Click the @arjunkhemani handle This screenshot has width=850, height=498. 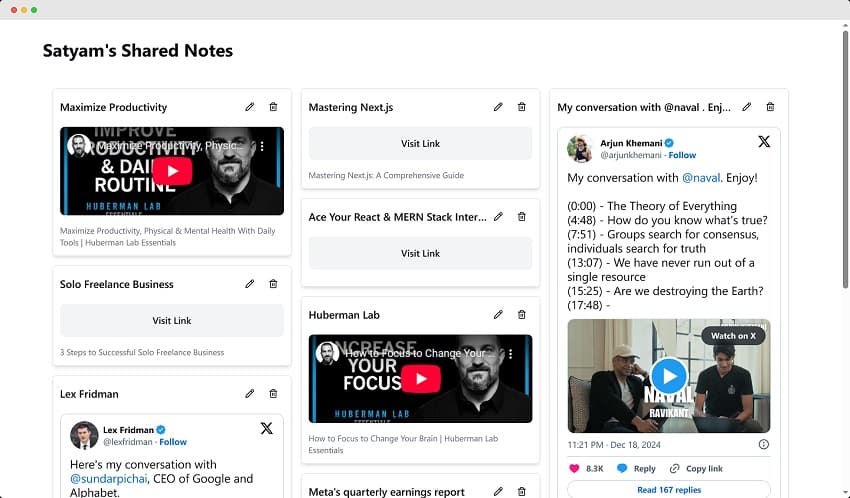point(630,155)
